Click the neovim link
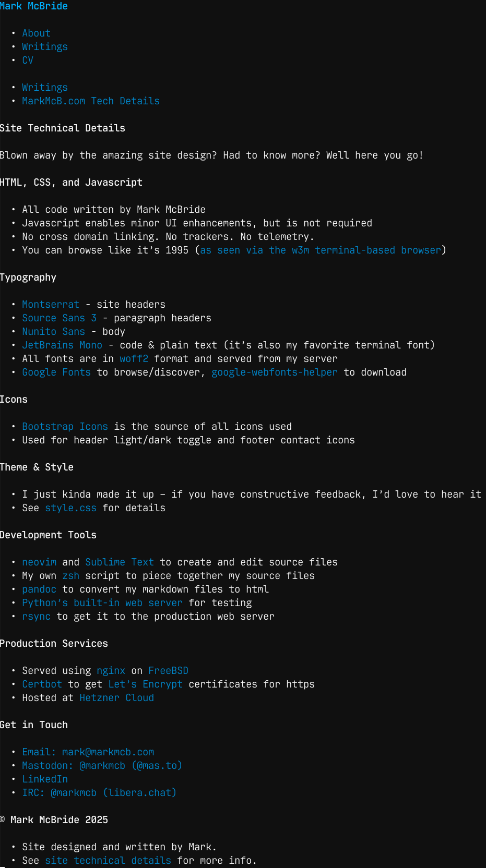 pos(39,562)
